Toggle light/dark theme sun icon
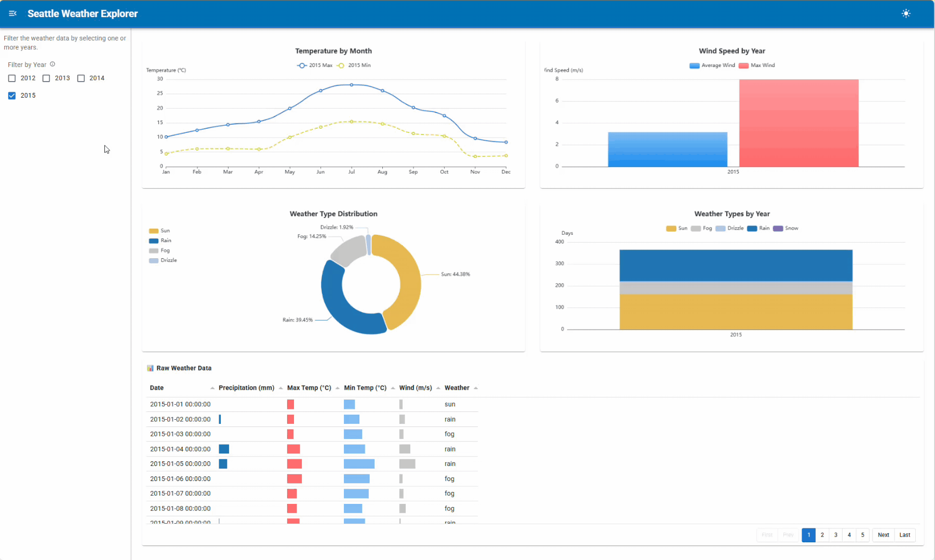 (906, 14)
